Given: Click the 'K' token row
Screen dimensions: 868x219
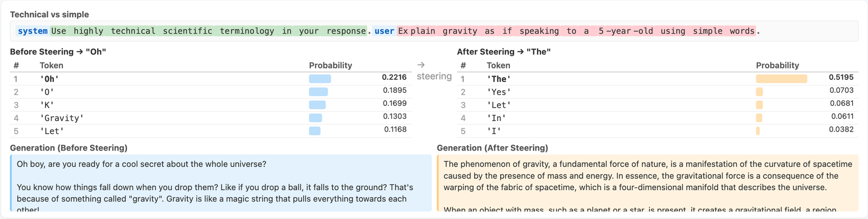Looking at the screenshot, I should [210, 104].
